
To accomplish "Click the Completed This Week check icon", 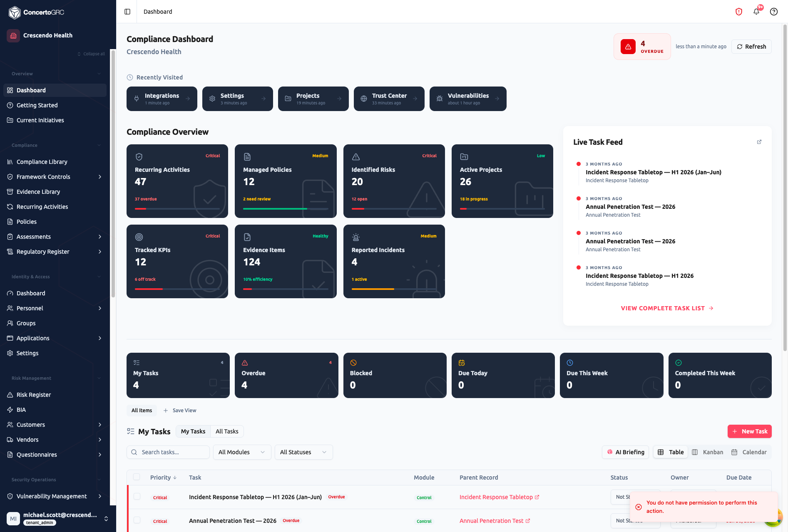I will coord(679,363).
